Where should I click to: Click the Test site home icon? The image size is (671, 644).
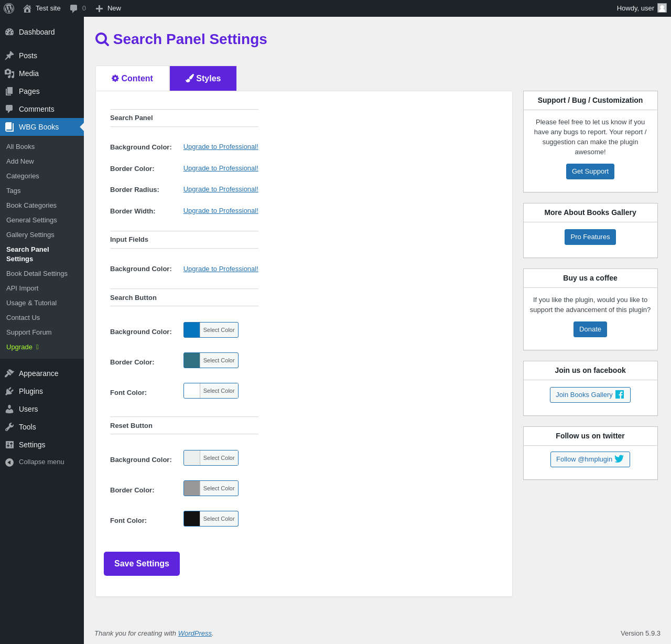point(27,8)
